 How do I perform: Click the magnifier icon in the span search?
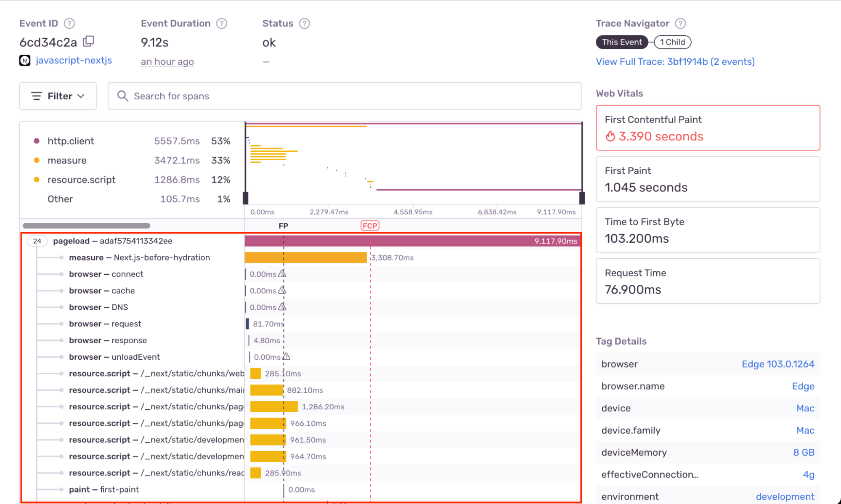(x=122, y=96)
